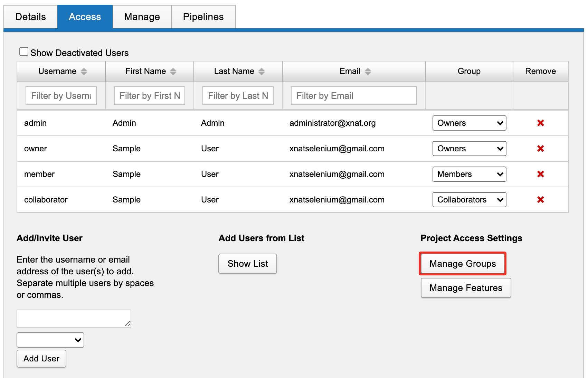Remove the member user with red X
Screen dimensions: 588x378
[x=540, y=174]
